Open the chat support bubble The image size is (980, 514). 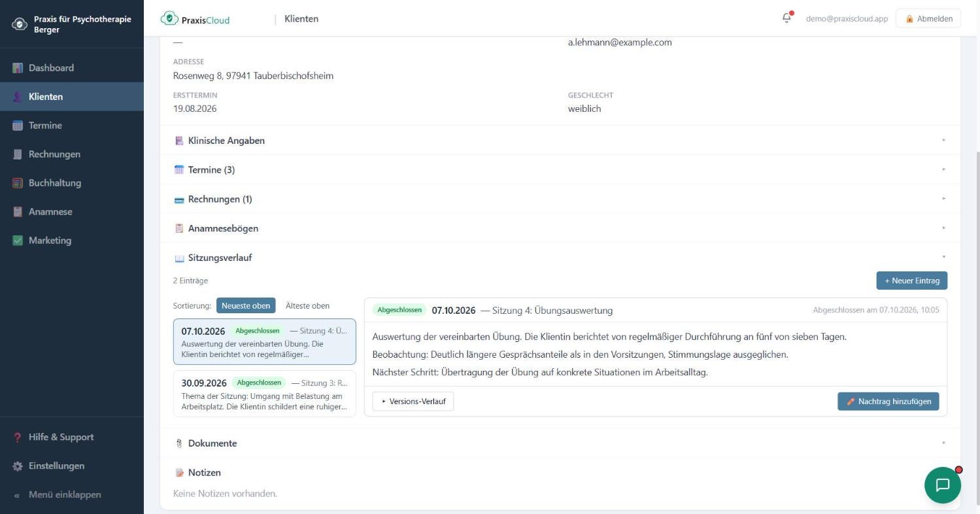coord(942,485)
